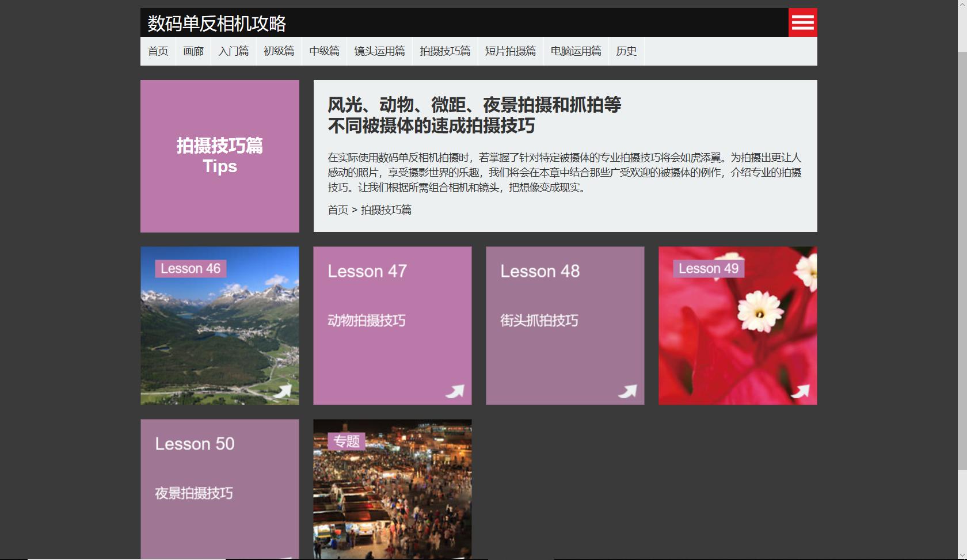The height and width of the screenshot is (560, 967).
Task: Select the 入门篇 navigation tab
Action: click(x=233, y=51)
